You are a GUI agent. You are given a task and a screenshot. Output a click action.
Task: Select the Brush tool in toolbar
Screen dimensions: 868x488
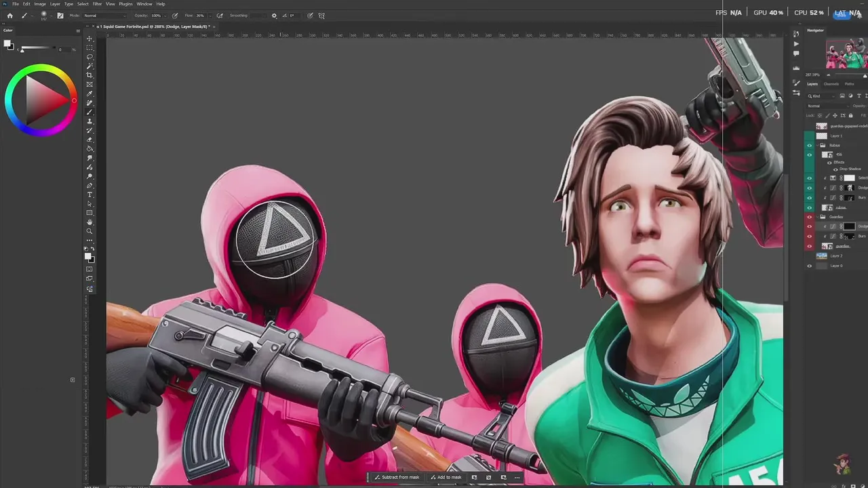pos(90,112)
